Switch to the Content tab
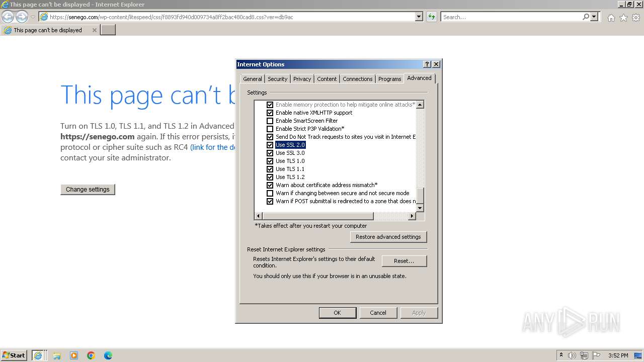This screenshot has height=362, width=644. coord(327,79)
